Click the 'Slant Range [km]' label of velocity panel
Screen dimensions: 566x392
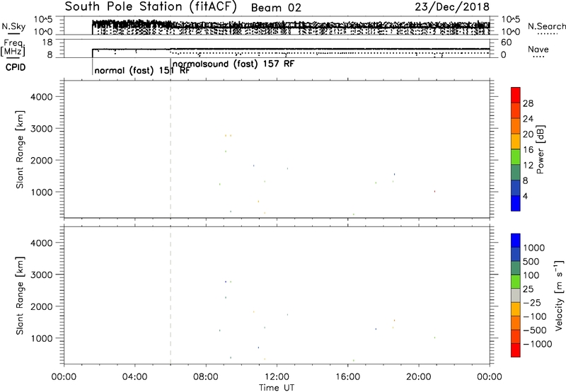click(x=20, y=296)
